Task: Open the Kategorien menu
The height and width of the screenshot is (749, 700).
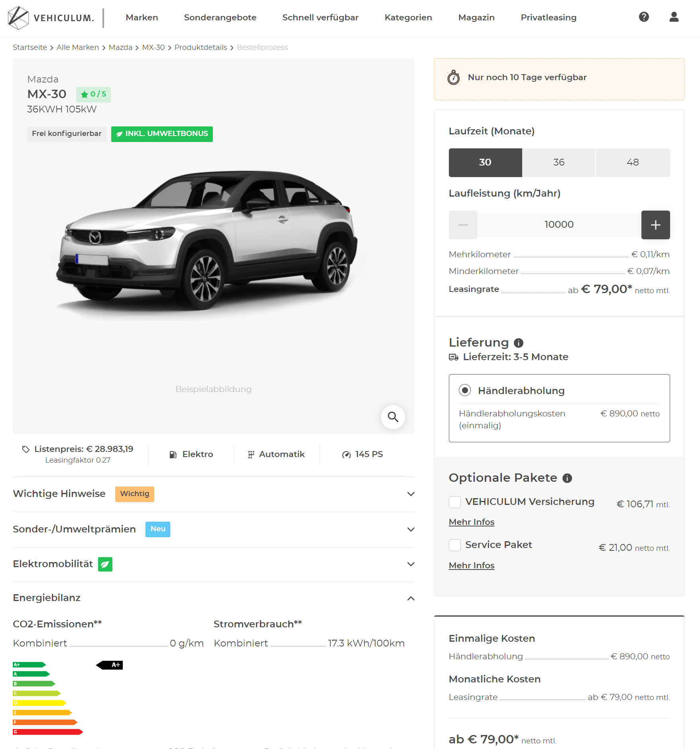Action: (x=408, y=18)
